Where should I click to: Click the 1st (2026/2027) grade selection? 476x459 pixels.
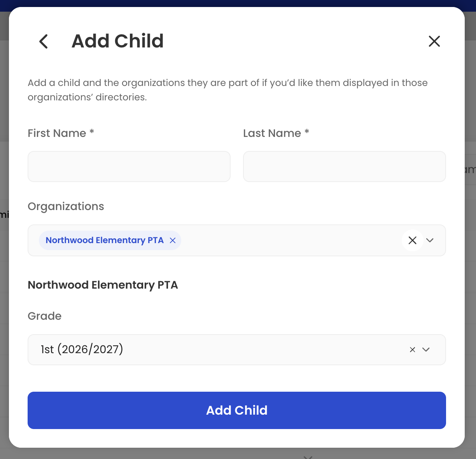pos(82,349)
